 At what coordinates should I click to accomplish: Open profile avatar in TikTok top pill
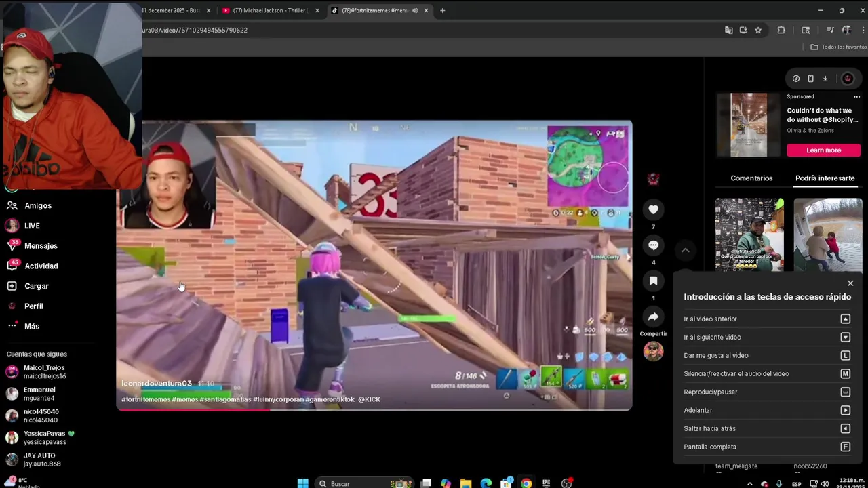(x=848, y=79)
